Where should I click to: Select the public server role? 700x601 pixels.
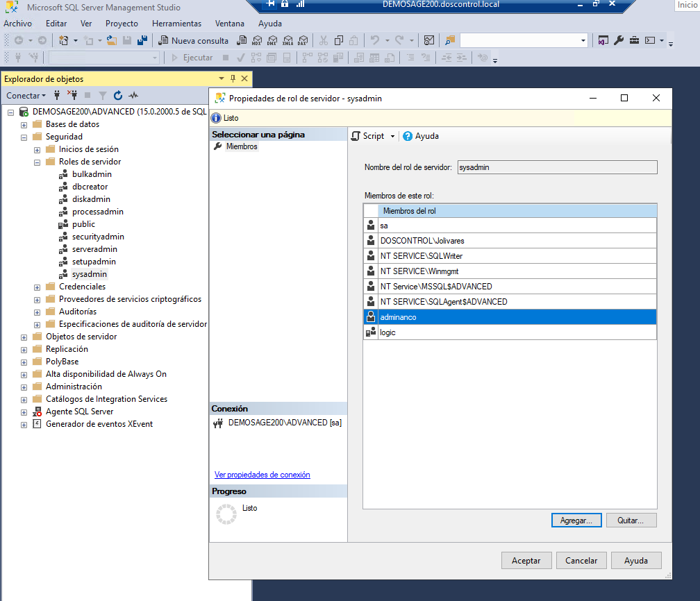tap(83, 224)
